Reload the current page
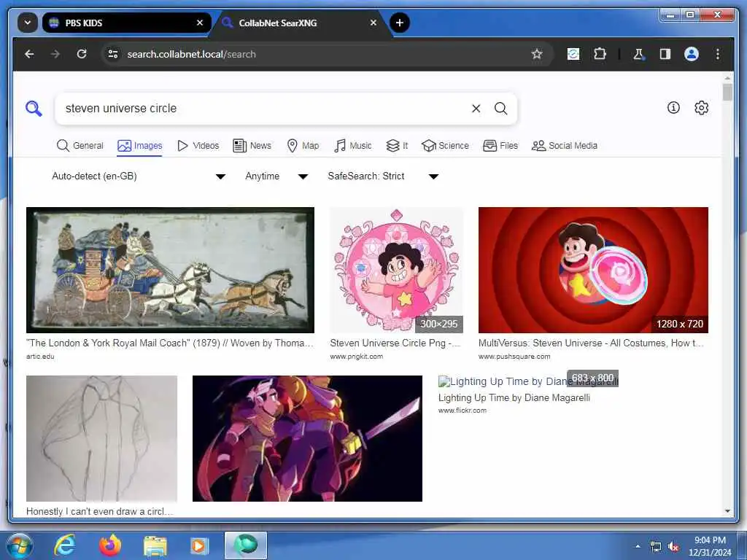Viewport: 747px width, 560px height. coord(82,54)
